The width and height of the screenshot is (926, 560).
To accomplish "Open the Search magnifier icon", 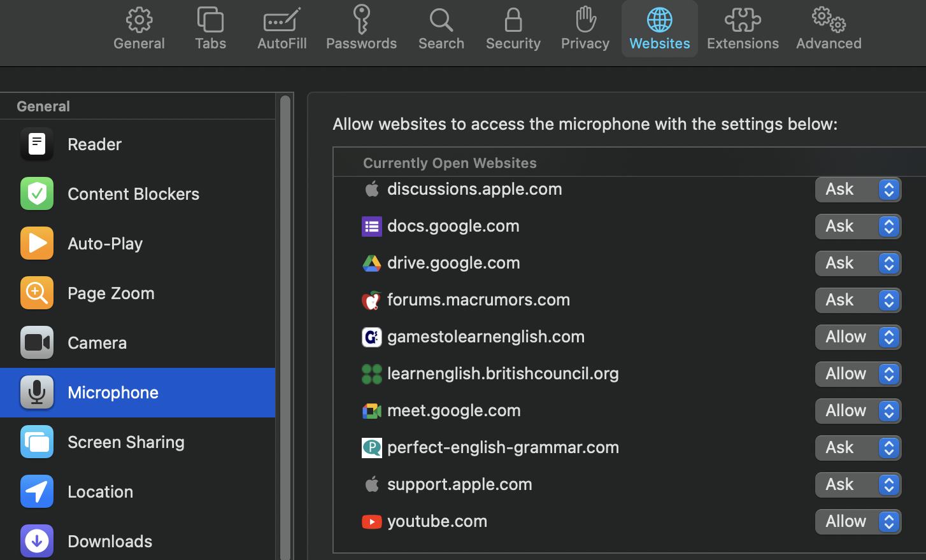I will click(x=441, y=20).
